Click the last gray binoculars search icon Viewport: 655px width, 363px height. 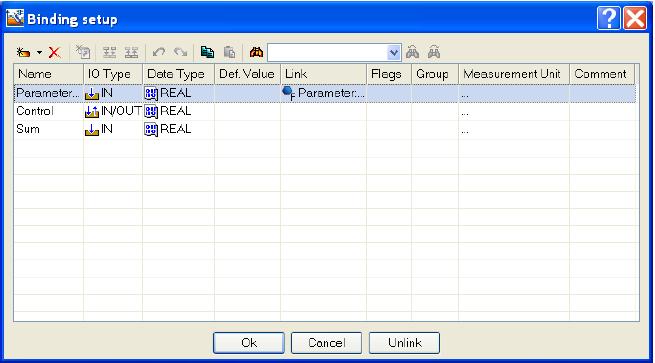434,53
